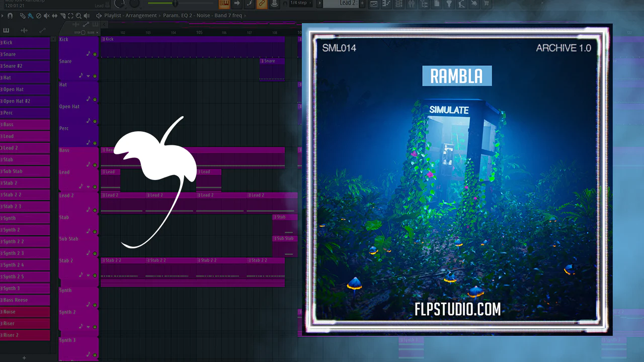
Task: Click the note icon on Perc track
Action: pyautogui.click(x=89, y=143)
